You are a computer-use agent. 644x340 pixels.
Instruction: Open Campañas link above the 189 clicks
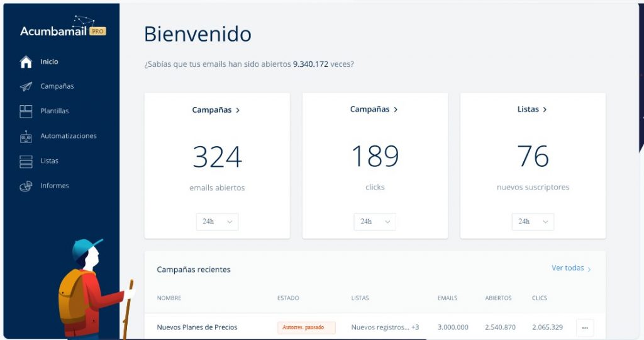374,110
